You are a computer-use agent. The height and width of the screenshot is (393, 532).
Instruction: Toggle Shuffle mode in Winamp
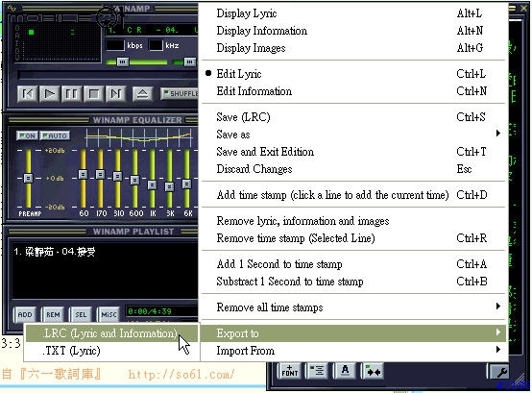180,93
